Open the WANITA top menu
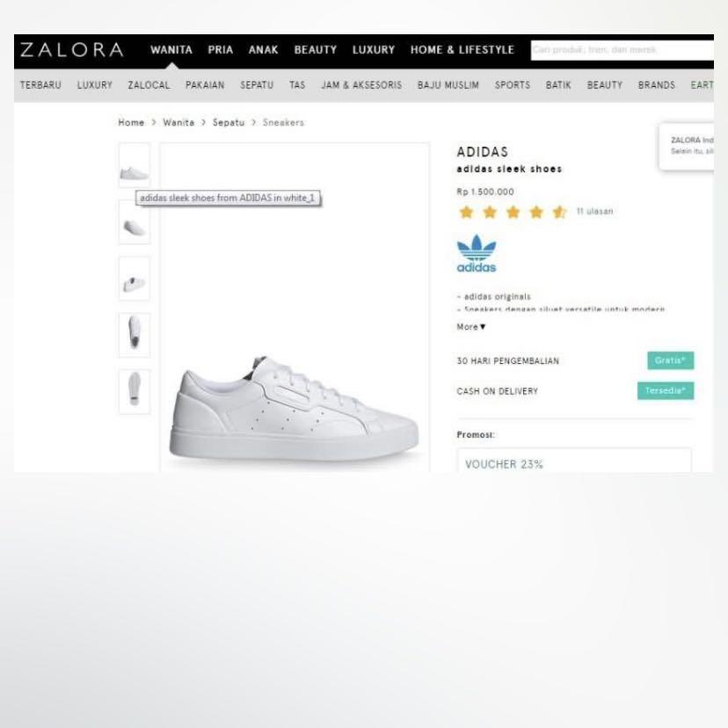The height and width of the screenshot is (728, 728). point(171,50)
